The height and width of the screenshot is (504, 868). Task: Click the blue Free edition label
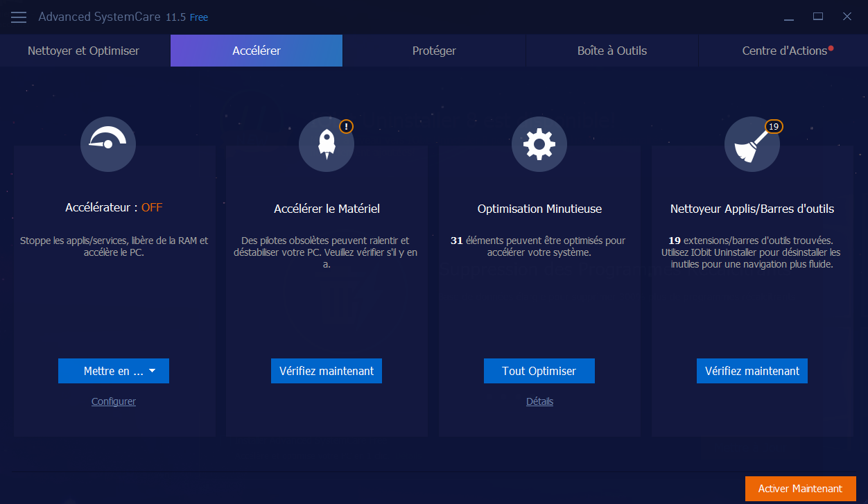pos(199,17)
